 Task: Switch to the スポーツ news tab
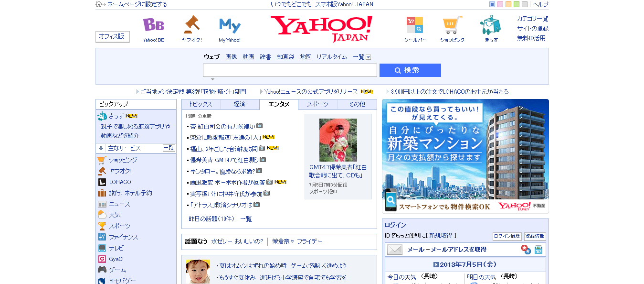317,104
